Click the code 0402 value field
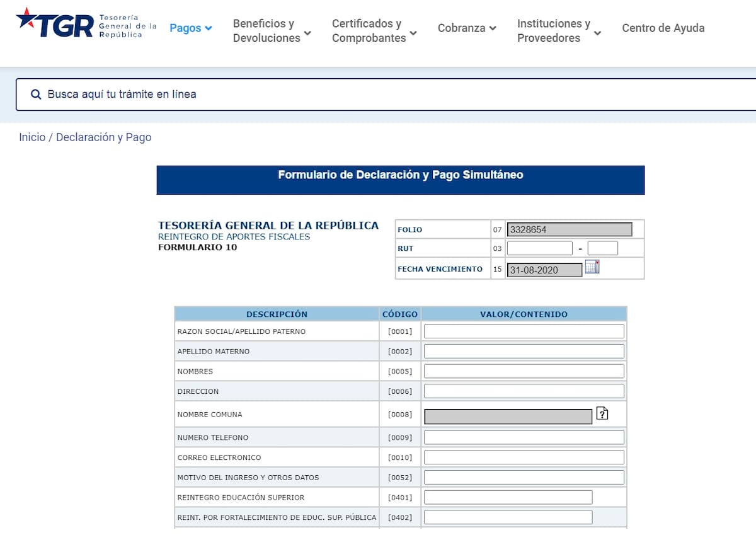This screenshot has width=756, height=540. (x=508, y=517)
